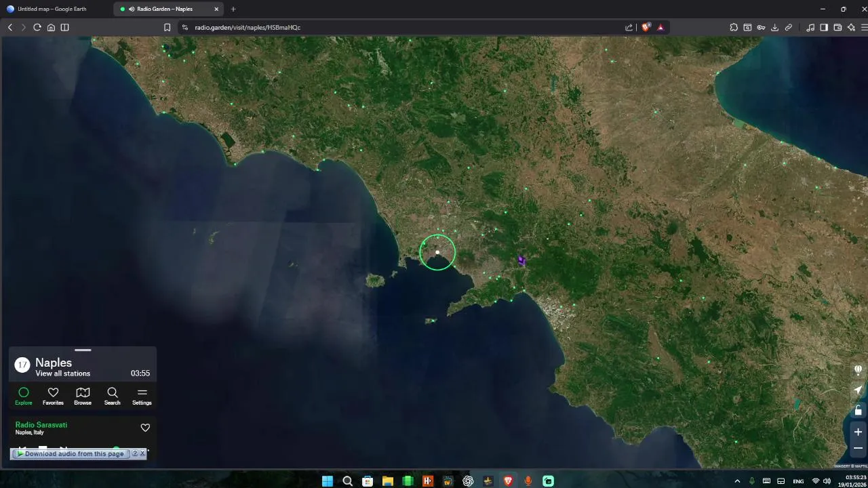The image size is (868, 488).
Task: Switch to Brave browser in taskbar
Action: click(x=508, y=481)
